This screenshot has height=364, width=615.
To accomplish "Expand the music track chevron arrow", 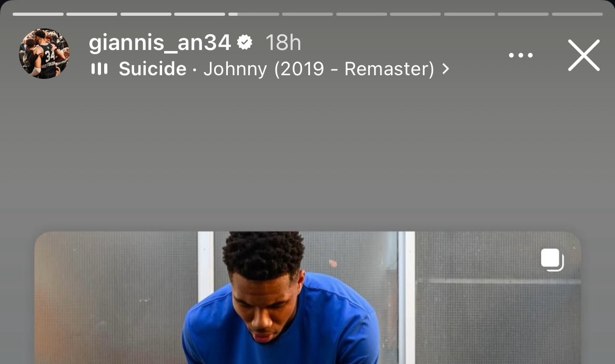I will pyautogui.click(x=445, y=69).
